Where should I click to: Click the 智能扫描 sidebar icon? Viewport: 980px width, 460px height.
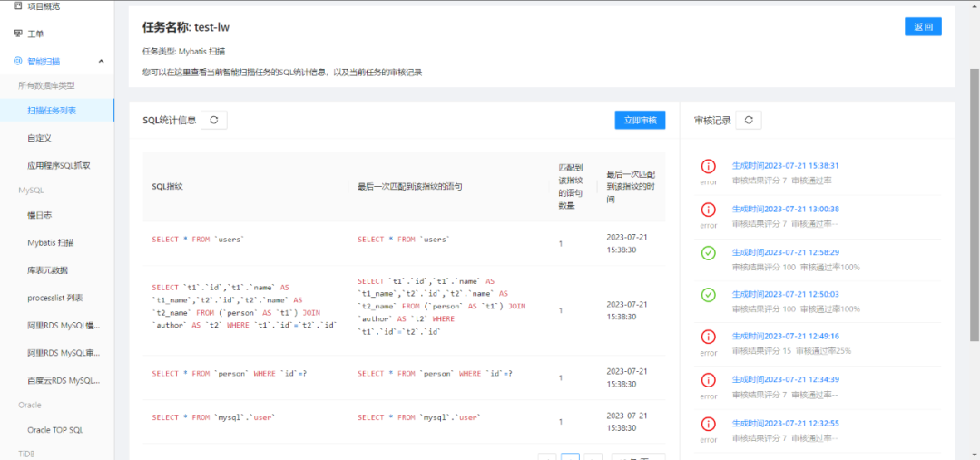(17, 61)
